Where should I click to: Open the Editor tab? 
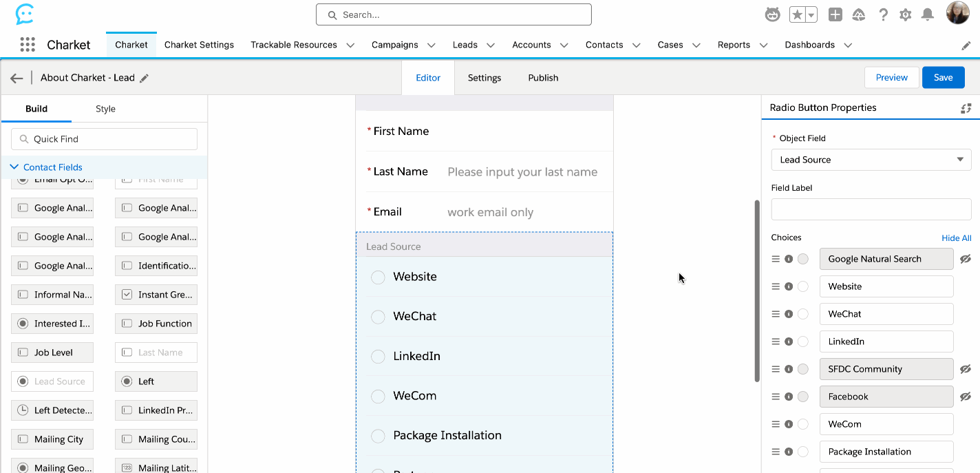[428, 78]
